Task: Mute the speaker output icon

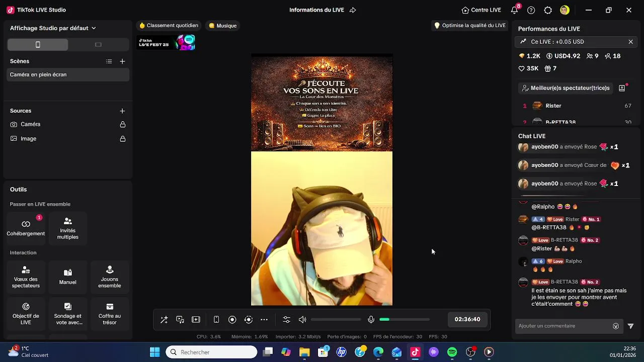Action: coord(302,320)
